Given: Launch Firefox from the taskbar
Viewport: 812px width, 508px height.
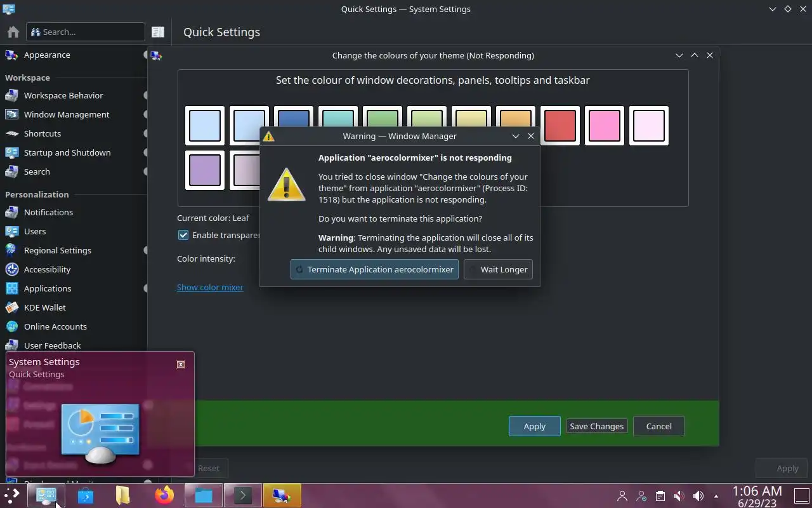Looking at the screenshot, I should coord(164,495).
